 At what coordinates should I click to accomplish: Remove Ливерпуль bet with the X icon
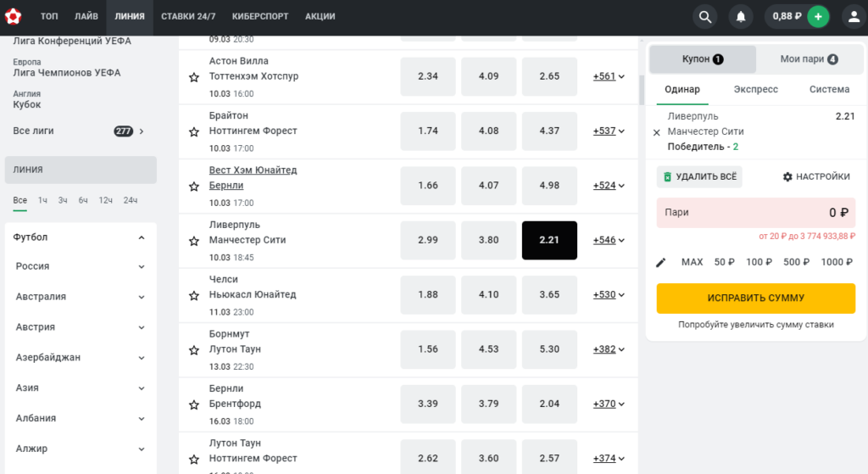[657, 132]
